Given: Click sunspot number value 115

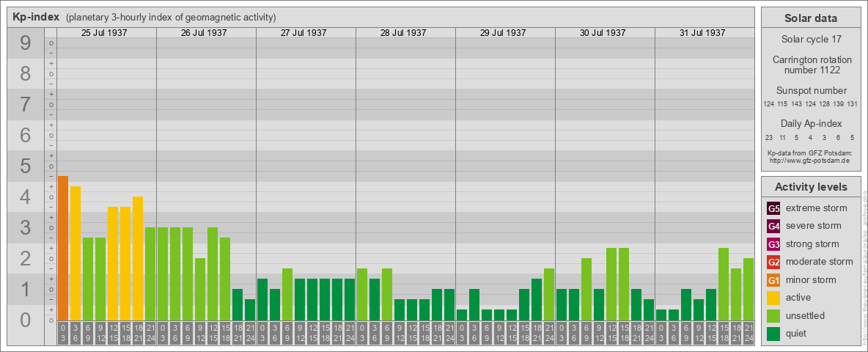Looking at the screenshot, I should pos(782,104).
